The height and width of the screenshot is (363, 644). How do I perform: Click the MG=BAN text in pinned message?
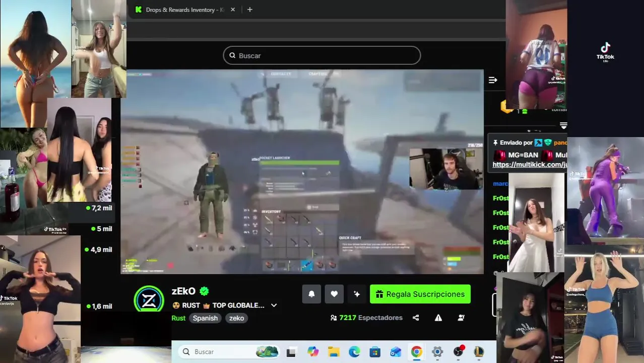[x=523, y=155]
